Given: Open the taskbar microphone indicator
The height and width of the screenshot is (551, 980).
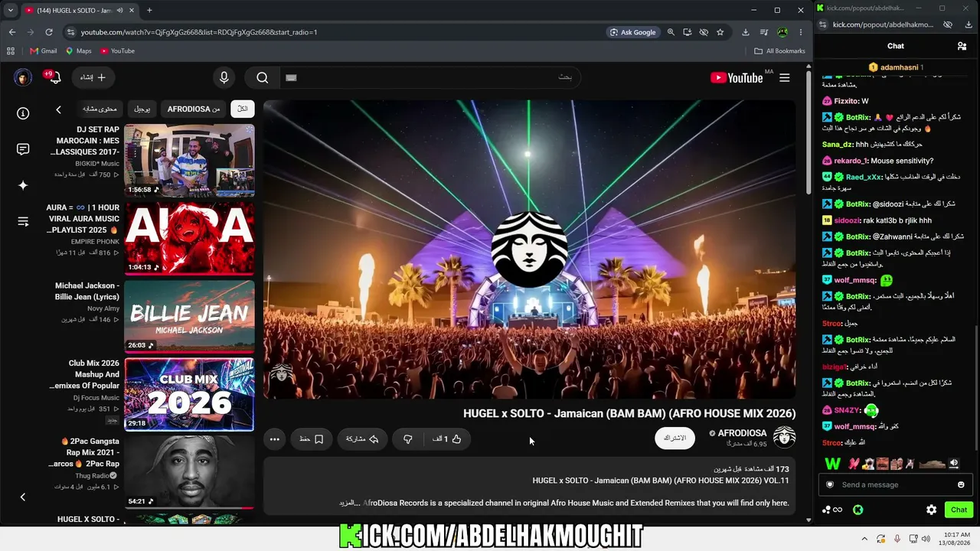Looking at the screenshot, I should 897,539.
